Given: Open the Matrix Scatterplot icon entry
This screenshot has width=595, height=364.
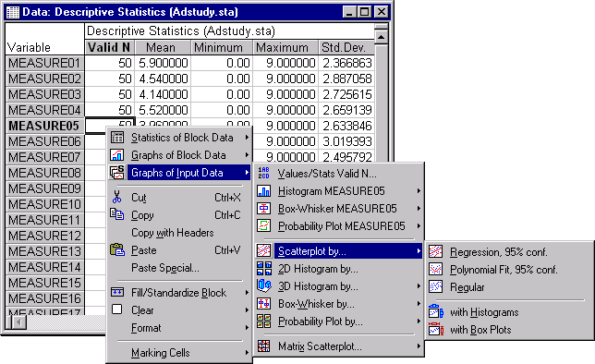Looking at the screenshot, I should (263, 346).
